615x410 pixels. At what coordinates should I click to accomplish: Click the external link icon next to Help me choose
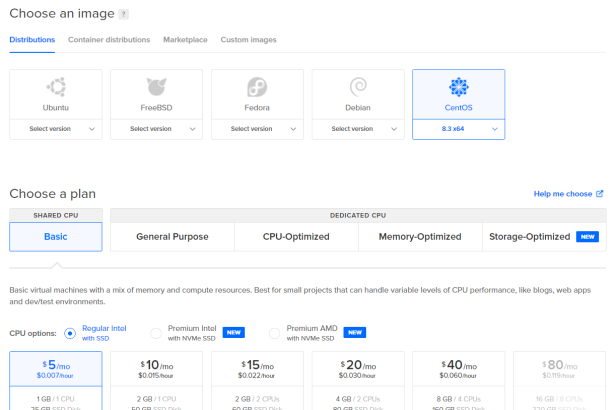tap(599, 194)
